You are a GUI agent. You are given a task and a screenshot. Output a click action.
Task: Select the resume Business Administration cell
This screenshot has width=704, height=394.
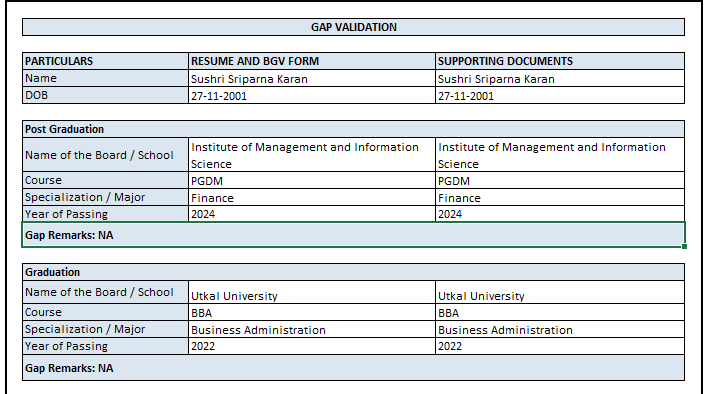pos(312,329)
